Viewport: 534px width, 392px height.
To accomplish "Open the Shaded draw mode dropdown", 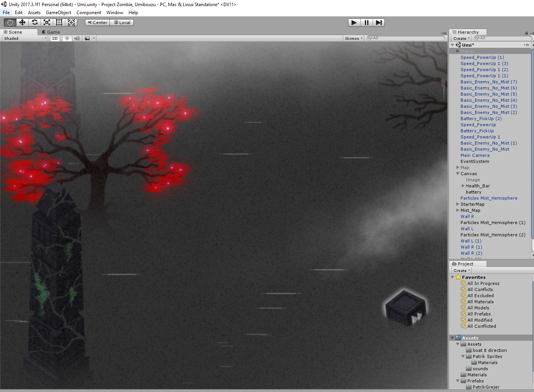I will (x=25, y=38).
